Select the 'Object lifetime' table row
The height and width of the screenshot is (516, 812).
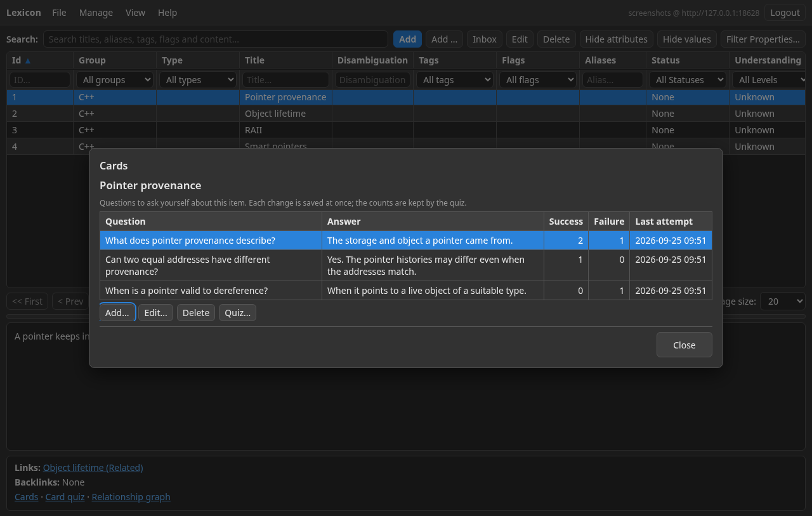406,114
